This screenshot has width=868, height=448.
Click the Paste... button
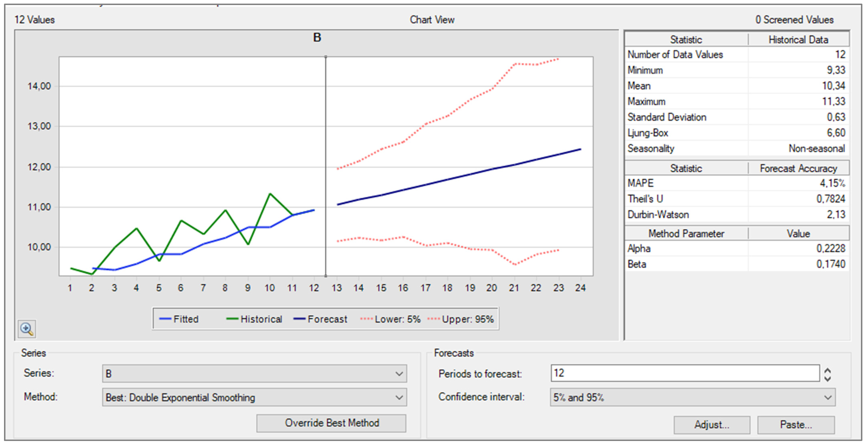796,425
